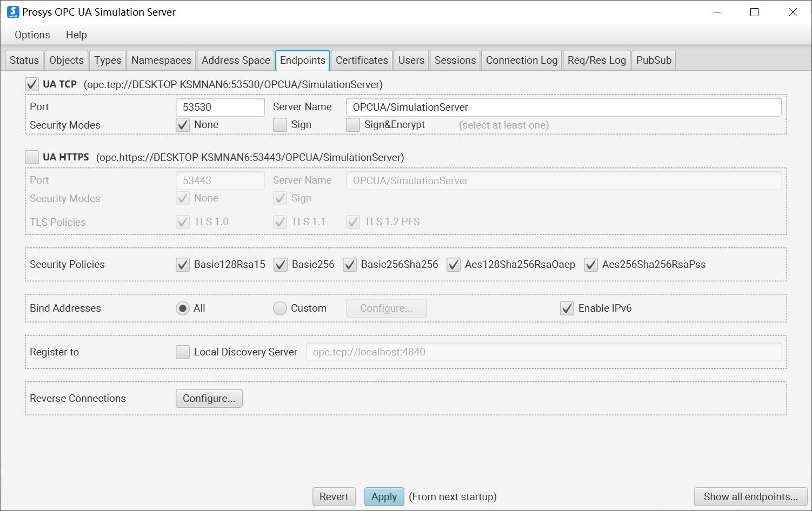The height and width of the screenshot is (511, 812).
Task: Toggle the Aes256Sha256RsaPss policy checkbox
Action: pyautogui.click(x=591, y=265)
